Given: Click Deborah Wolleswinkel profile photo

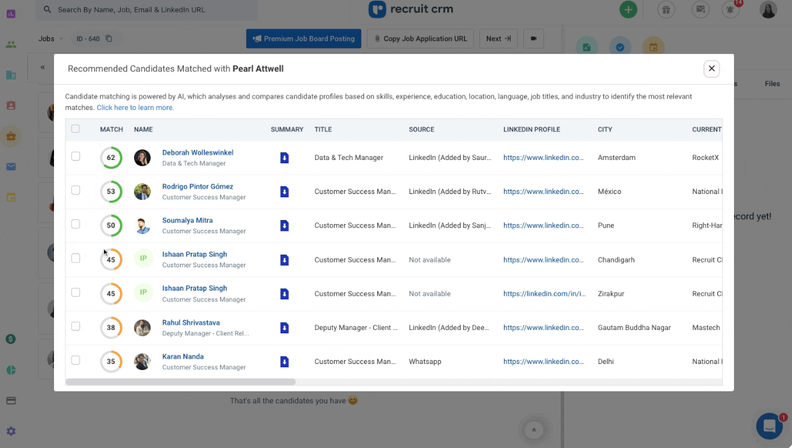Looking at the screenshot, I should point(142,158).
